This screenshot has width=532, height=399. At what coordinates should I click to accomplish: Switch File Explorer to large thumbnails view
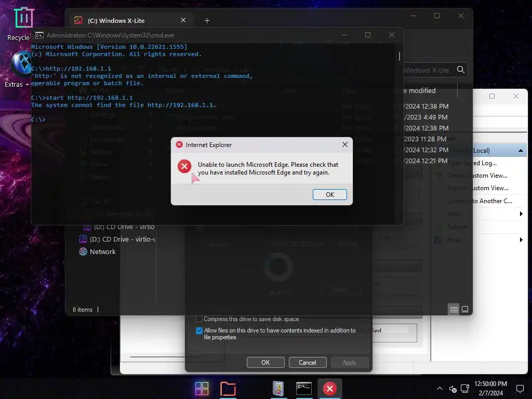pos(465,309)
